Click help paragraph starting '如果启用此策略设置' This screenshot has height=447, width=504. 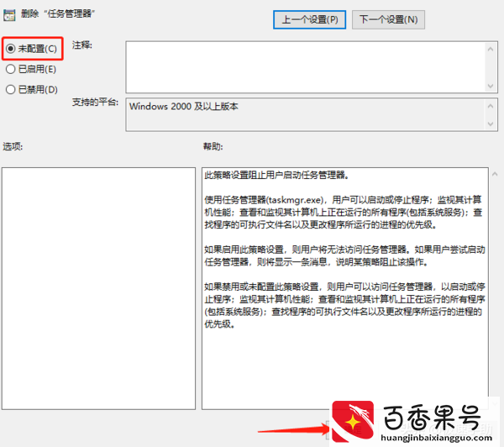[x=344, y=255]
